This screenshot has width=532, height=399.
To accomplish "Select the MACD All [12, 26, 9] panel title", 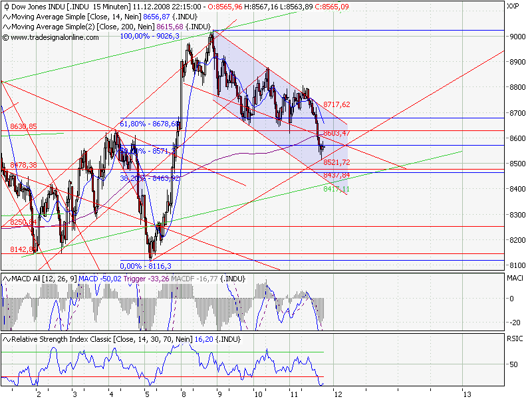I will coord(44,279).
